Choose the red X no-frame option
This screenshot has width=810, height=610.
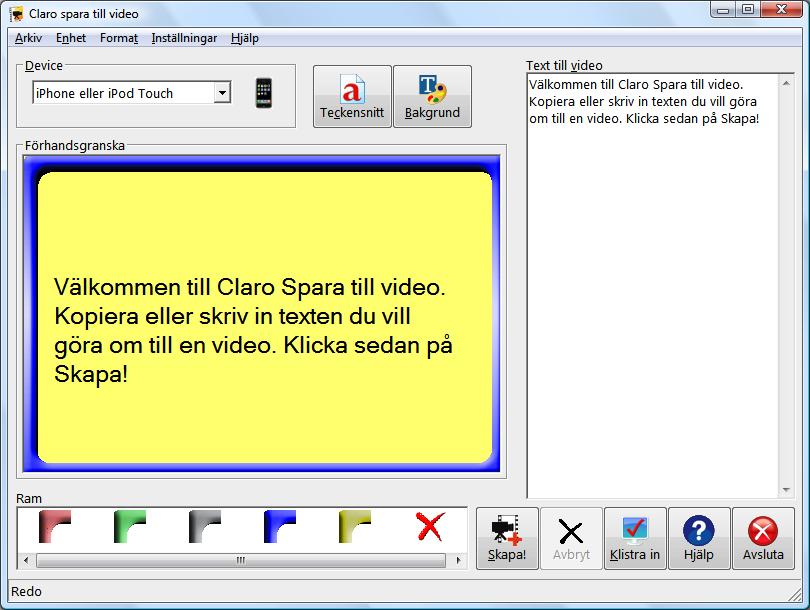(x=430, y=526)
